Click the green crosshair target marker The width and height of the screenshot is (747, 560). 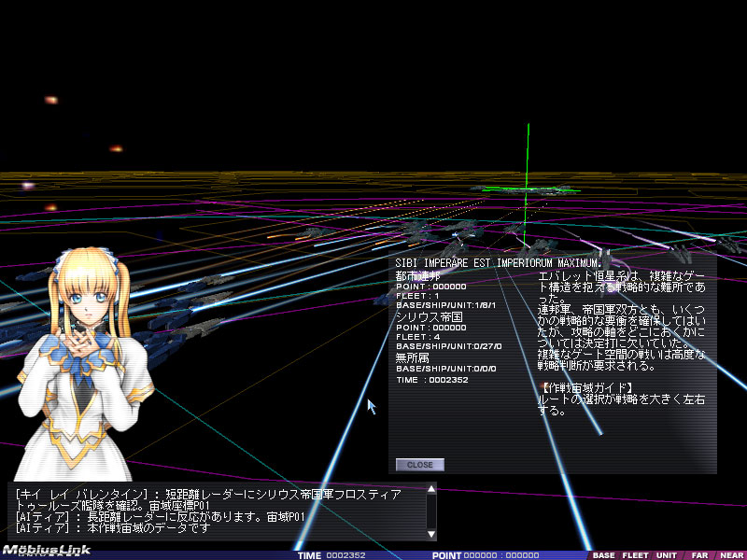pyautogui.click(x=527, y=189)
